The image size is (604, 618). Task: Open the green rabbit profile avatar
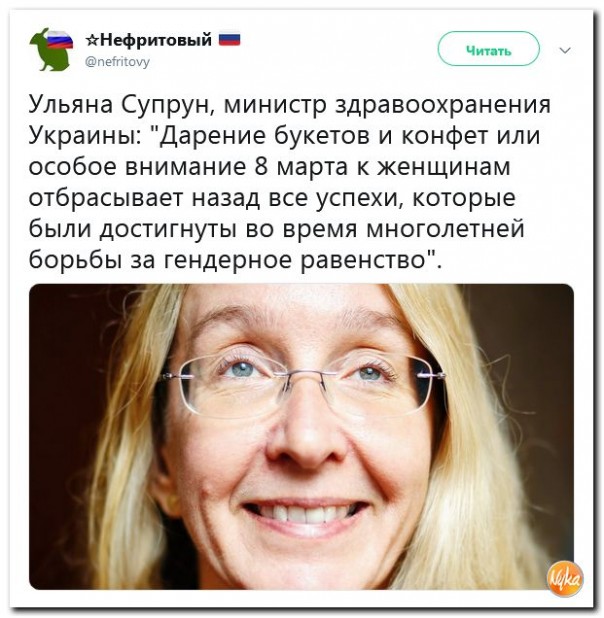51,50
